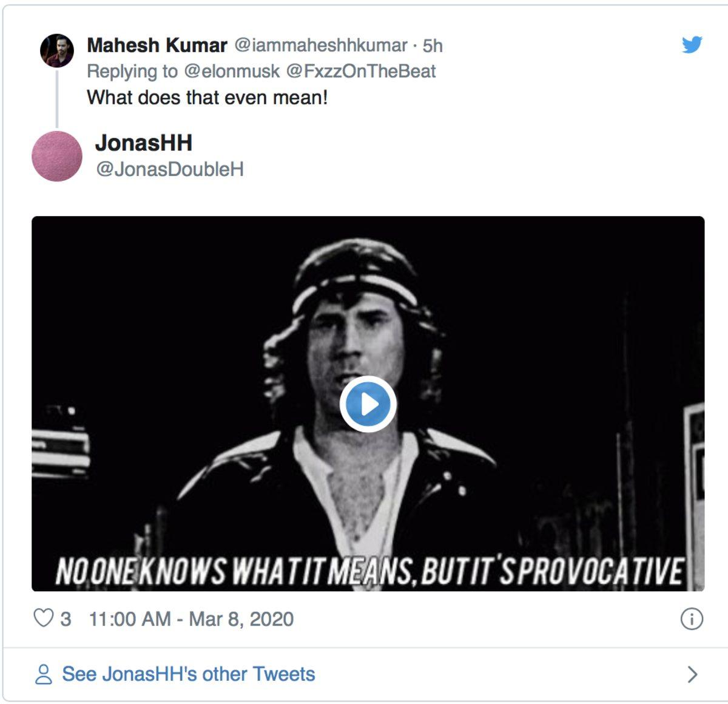This screenshot has width=728, height=704.
Task: Open the JonasHH display name
Action: (x=144, y=143)
